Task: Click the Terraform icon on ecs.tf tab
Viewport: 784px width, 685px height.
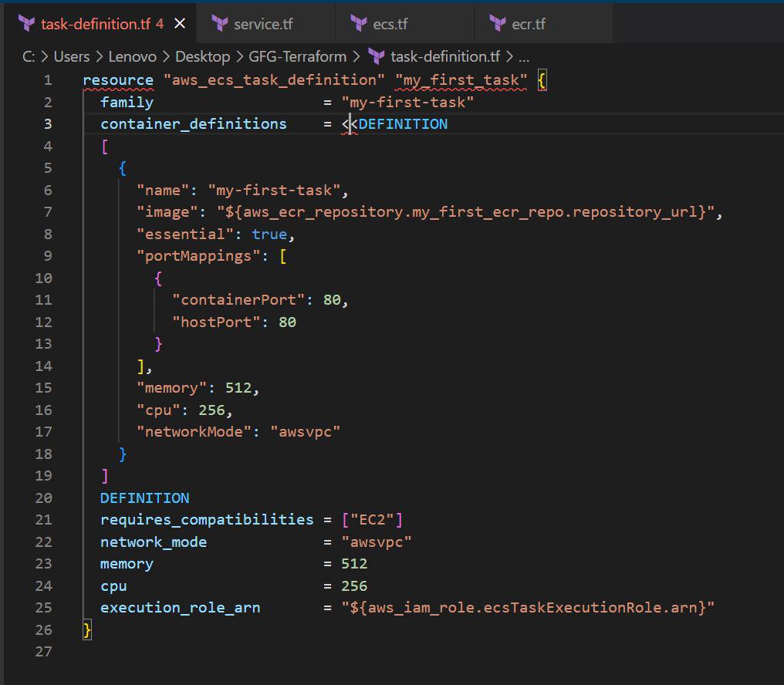Action: coord(358,24)
